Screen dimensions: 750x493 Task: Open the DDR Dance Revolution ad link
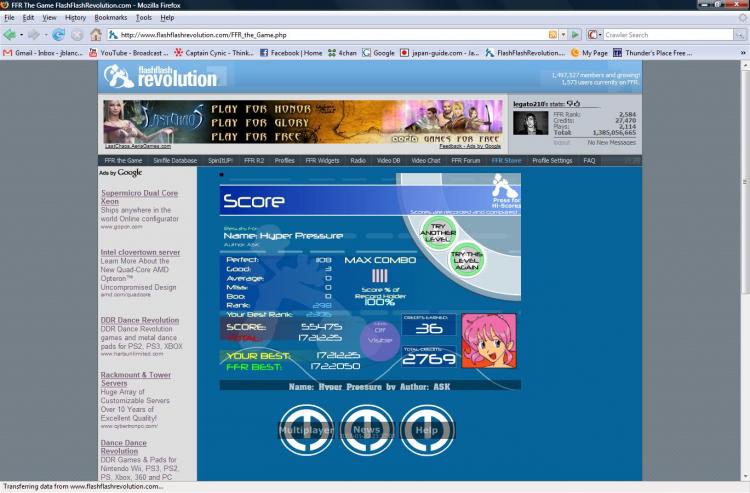point(140,320)
